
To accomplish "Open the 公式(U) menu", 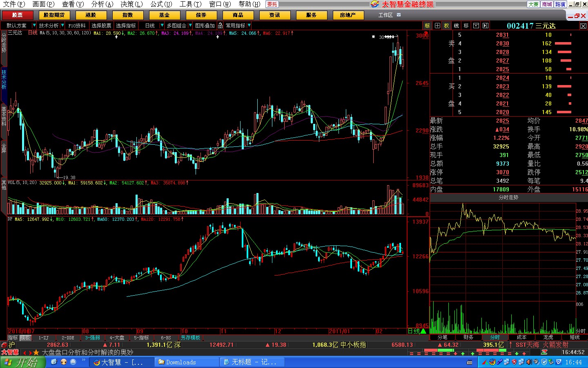I will [161, 4].
